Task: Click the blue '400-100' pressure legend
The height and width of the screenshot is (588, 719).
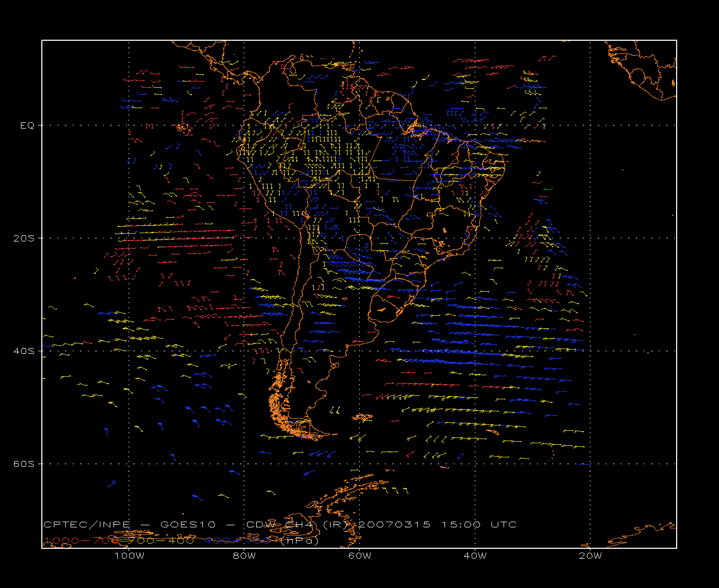Action: pos(238,540)
